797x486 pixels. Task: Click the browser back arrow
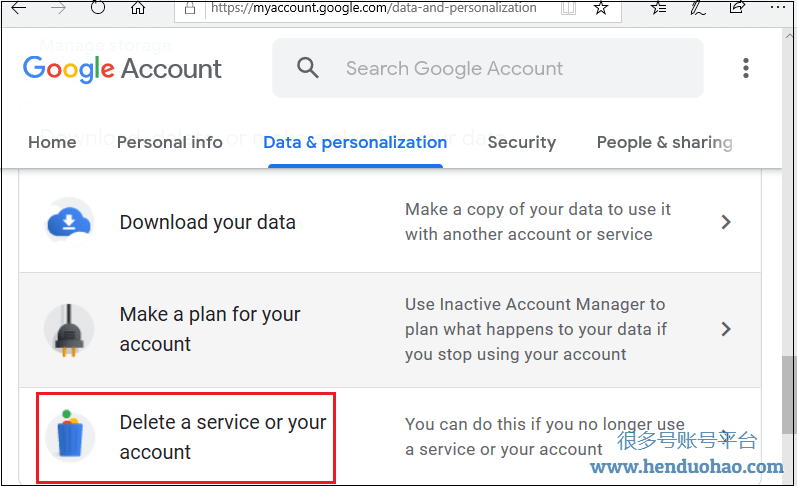pyautogui.click(x=18, y=8)
